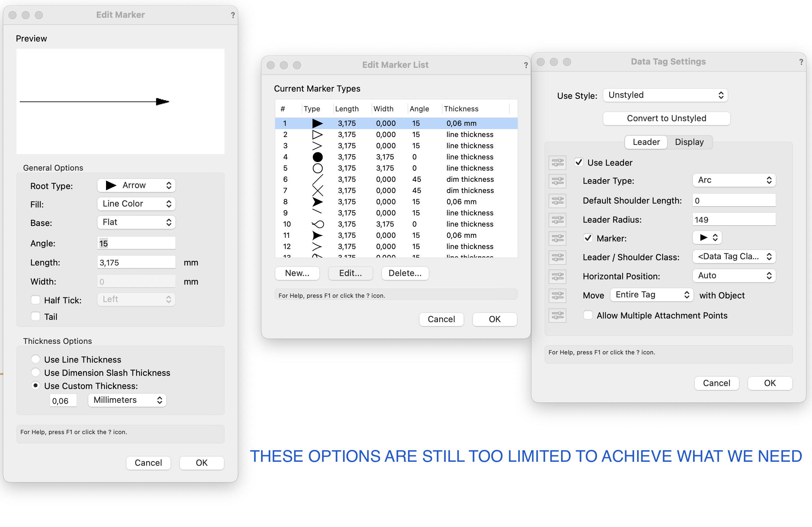The image size is (812, 527).
Task: Uncheck the Use Leader checkbox
Action: click(579, 162)
